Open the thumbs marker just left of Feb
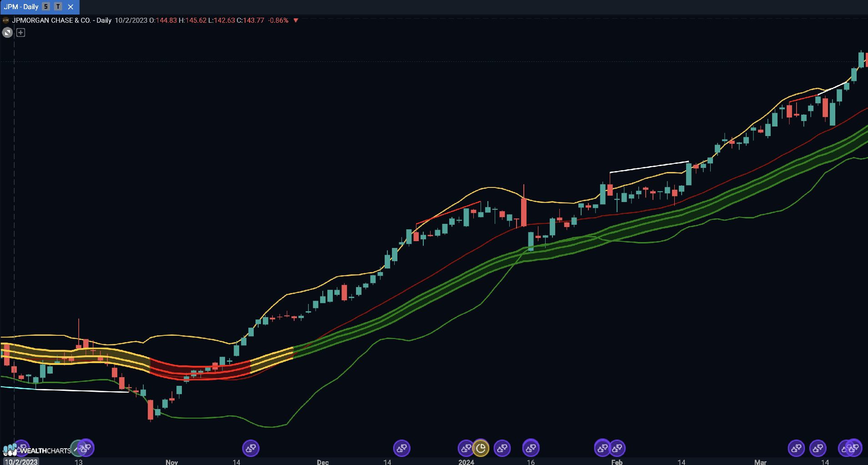868x465 pixels. click(x=602, y=448)
